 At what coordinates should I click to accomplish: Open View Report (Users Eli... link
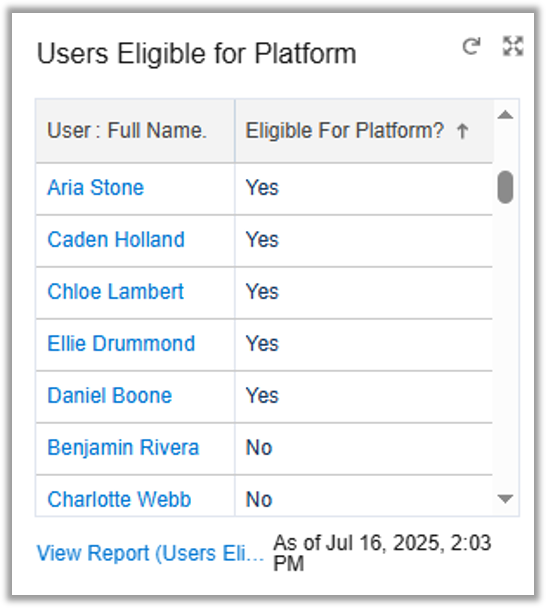coord(150,553)
